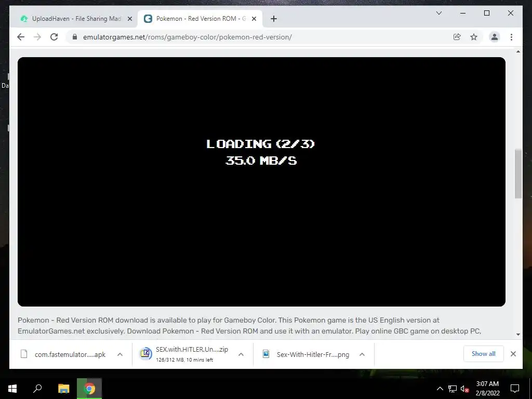This screenshot has height=399, width=532.
Task: Share this page using the share icon
Action: point(457,37)
